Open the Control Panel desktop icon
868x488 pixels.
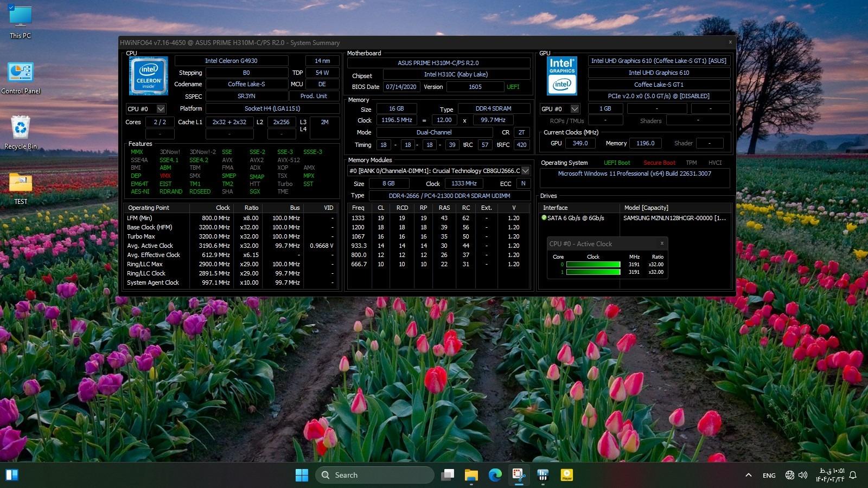coord(21,77)
